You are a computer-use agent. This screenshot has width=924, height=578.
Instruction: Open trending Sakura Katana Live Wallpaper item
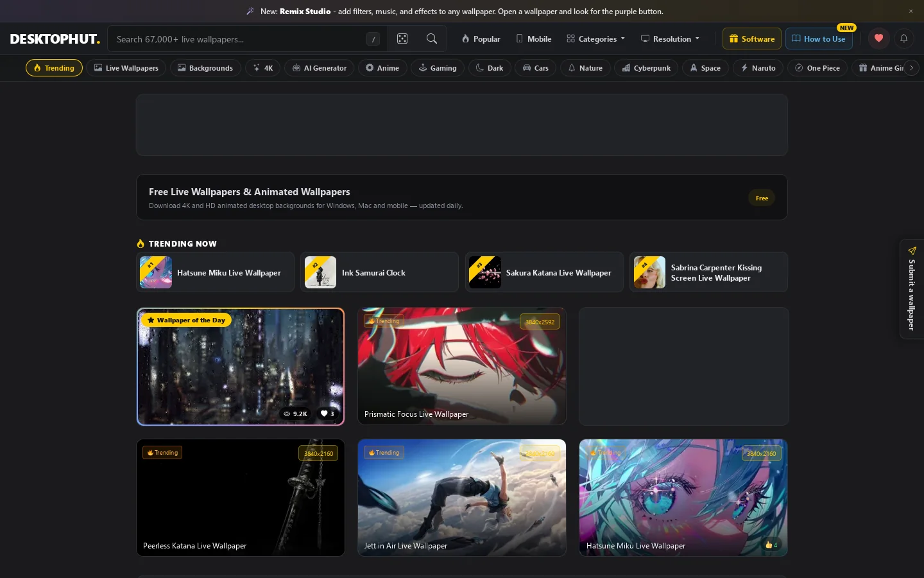[x=544, y=272]
